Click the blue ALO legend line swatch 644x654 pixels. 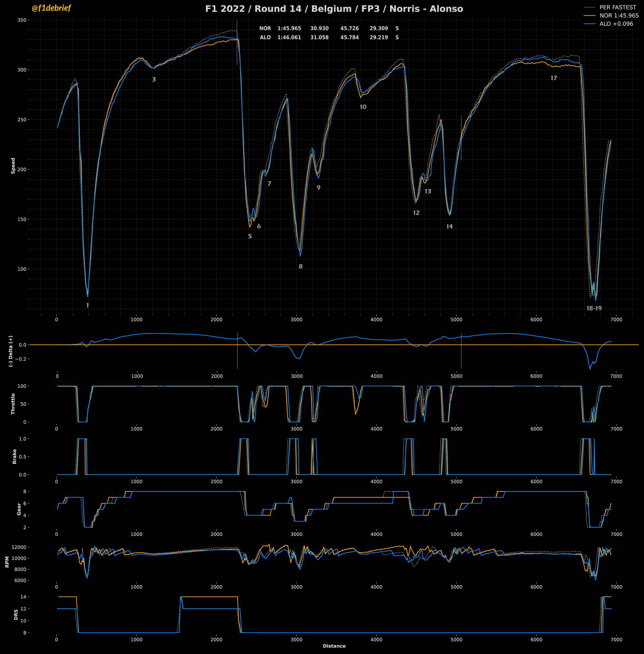pos(590,24)
